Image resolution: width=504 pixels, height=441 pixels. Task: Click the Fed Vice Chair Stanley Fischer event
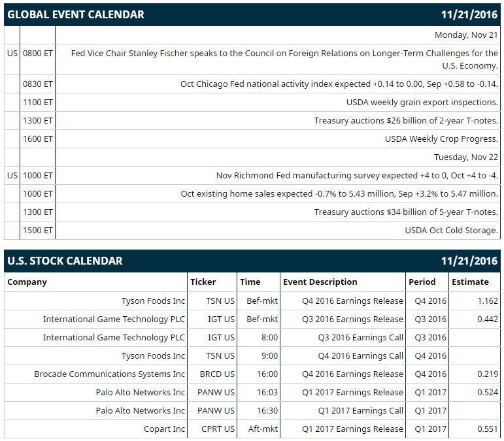pos(284,59)
